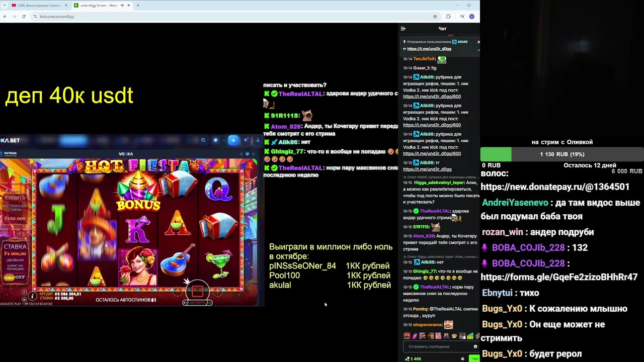The image size is (644, 362).
Task: Open casino notifications bell icon
Action: (x=247, y=140)
